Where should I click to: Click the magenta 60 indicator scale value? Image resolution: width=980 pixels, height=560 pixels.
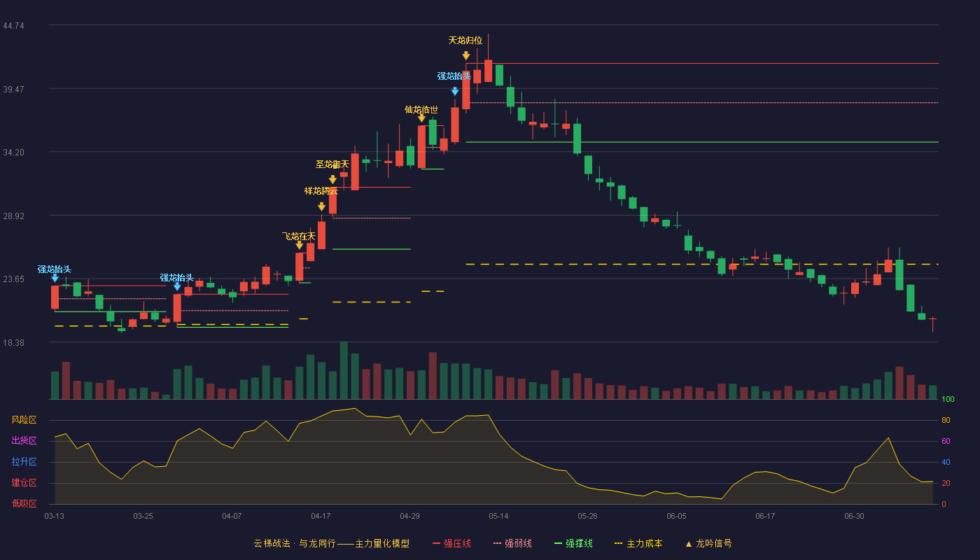click(x=946, y=441)
